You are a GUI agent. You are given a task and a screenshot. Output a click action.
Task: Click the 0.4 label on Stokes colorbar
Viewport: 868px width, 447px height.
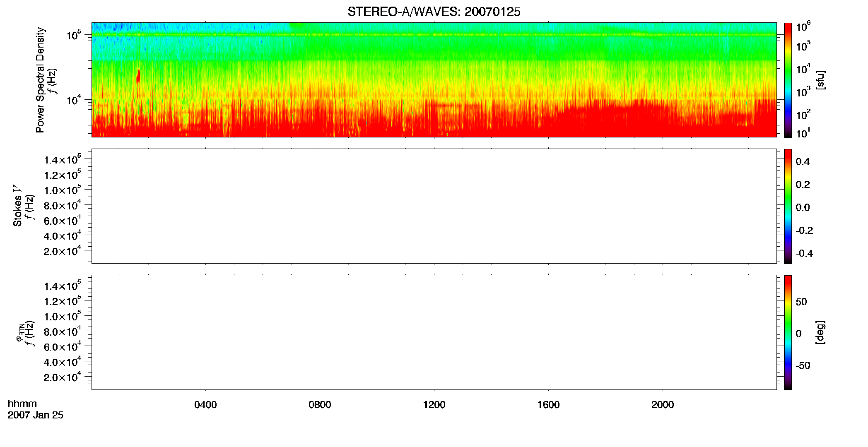point(803,162)
